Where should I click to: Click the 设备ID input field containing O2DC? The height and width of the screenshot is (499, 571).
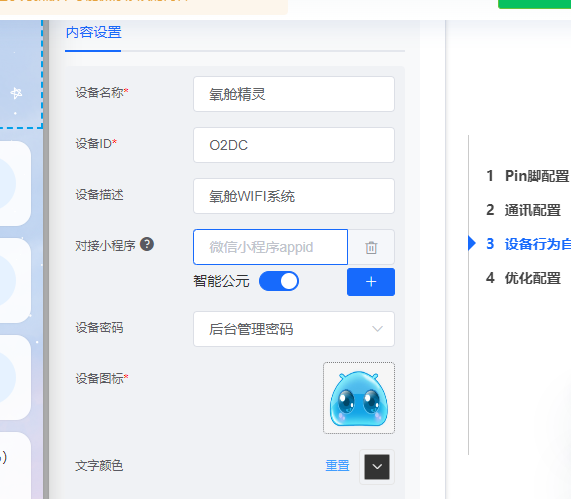click(294, 145)
